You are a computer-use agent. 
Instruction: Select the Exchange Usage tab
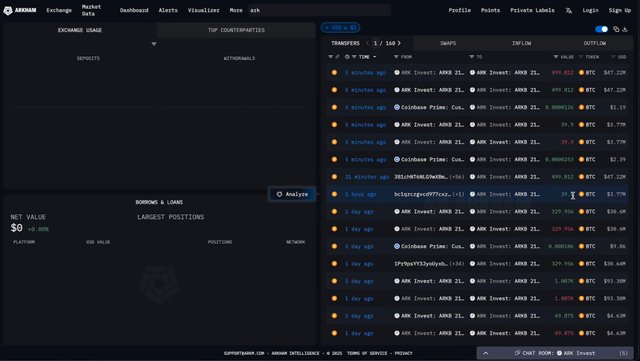(x=80, y=30)
